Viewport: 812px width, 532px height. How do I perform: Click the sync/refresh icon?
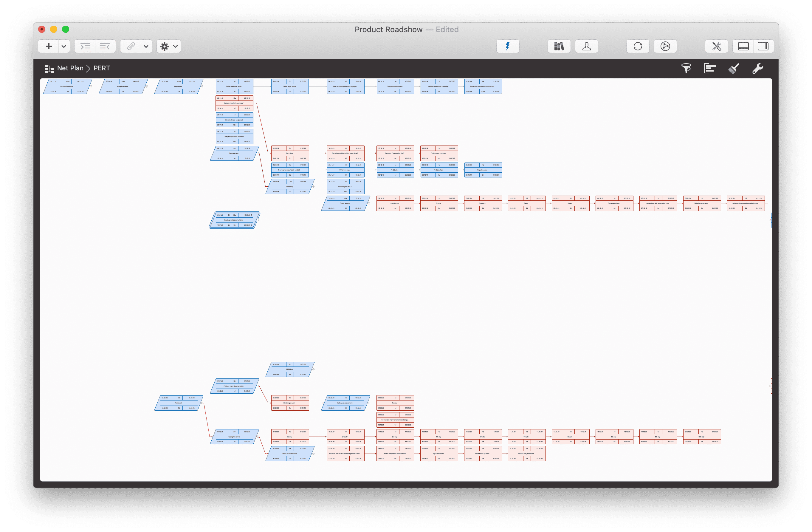638,46
